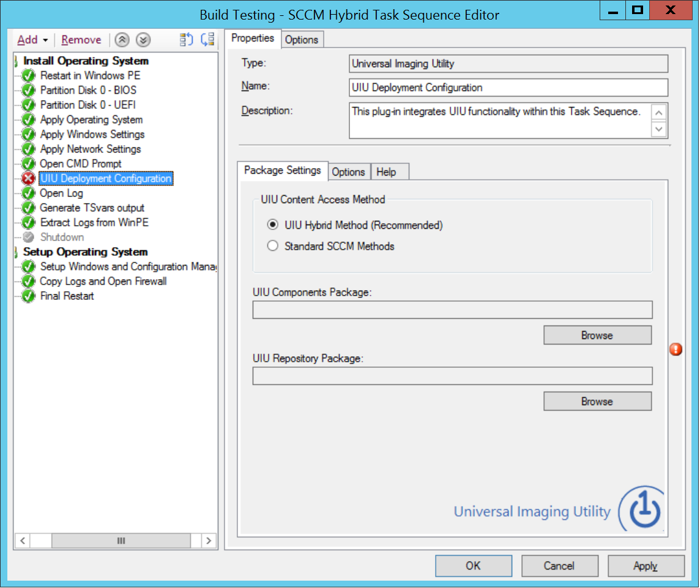Click the Type field showing Universal Imaging Utility
The width and height of the screenshot is (700, 588).
508,64
